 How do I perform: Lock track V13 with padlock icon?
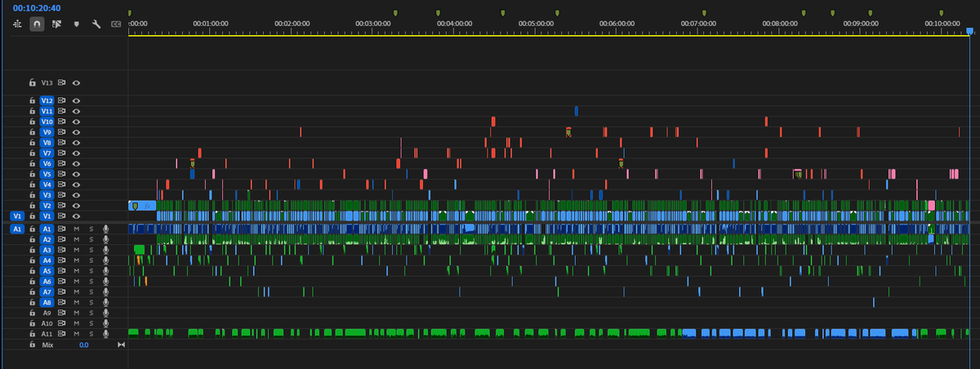click(x=32, y=82)
